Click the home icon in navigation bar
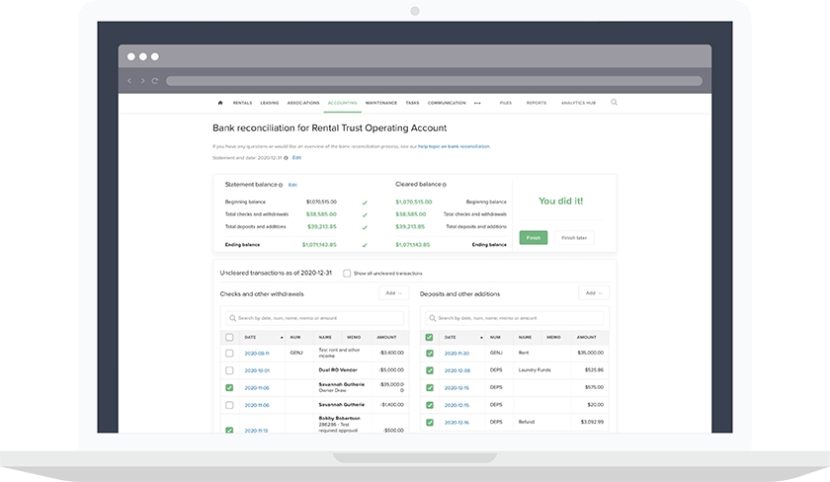Image resolution: width=830 pixels, height=482 pixels. pos(220,102)
